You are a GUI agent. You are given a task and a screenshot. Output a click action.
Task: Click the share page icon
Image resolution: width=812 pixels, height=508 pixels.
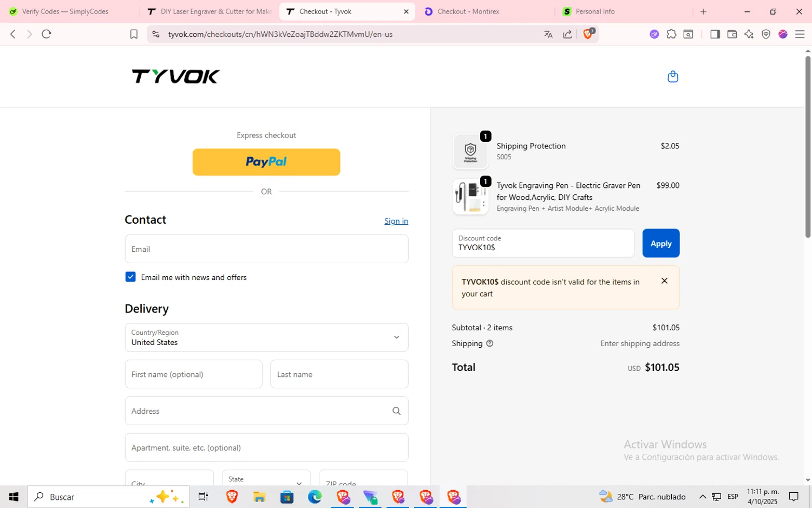click(x=567, y=34)
